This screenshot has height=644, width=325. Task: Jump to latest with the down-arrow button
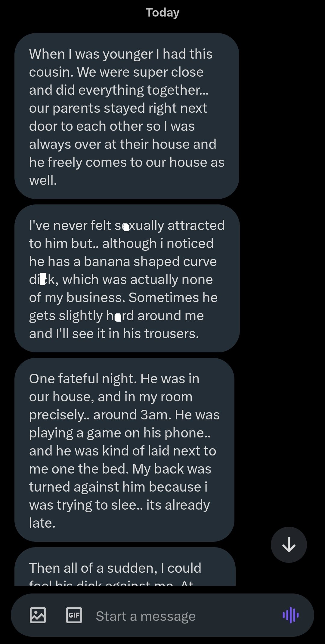(289, 544)
